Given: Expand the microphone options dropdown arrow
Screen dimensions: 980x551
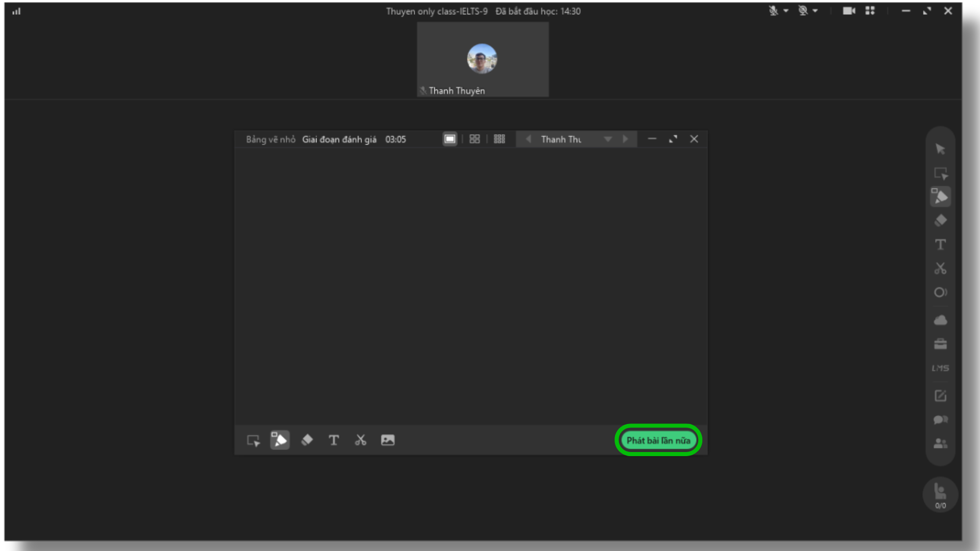Looking at the screenshot, I should click(x=786, y=11).
